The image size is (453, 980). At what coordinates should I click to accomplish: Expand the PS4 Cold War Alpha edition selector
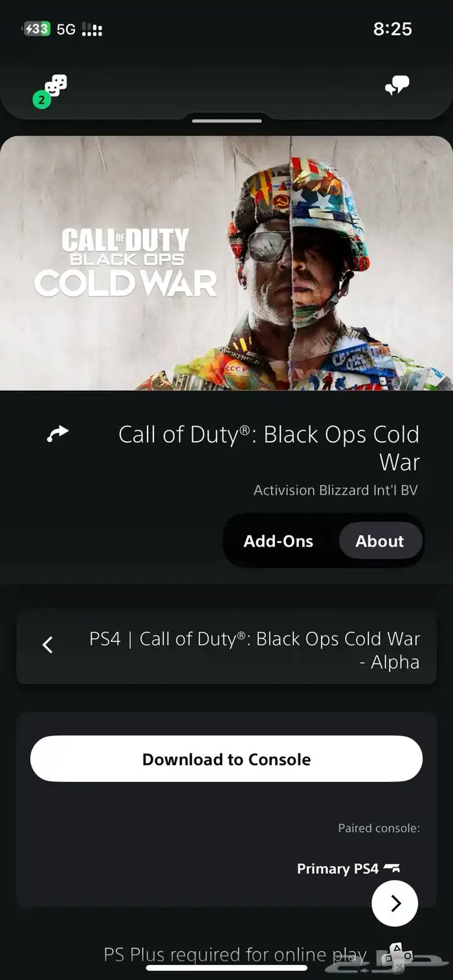click(x=226, y=646)
